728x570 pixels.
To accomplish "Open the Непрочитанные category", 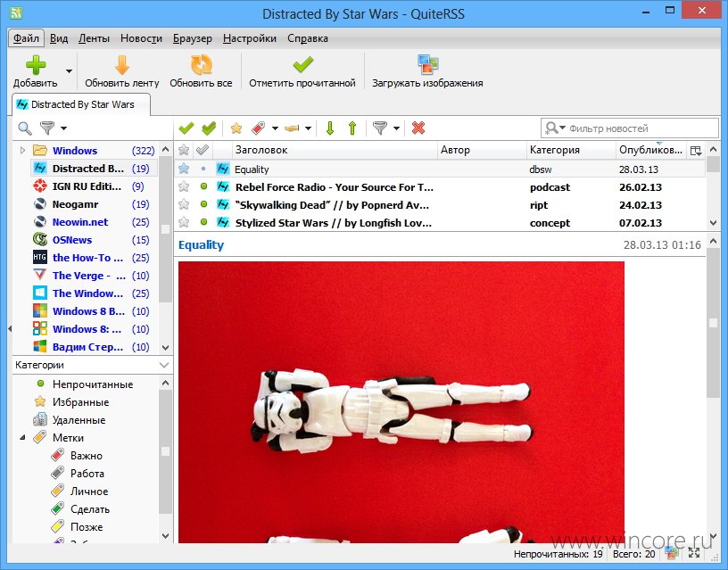I will 93,384.
